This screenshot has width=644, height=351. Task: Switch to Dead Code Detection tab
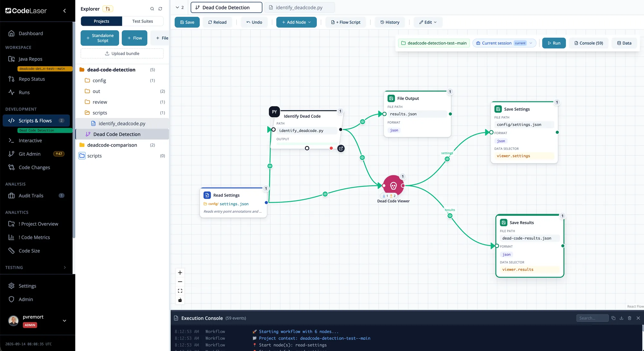coord(226,7)
